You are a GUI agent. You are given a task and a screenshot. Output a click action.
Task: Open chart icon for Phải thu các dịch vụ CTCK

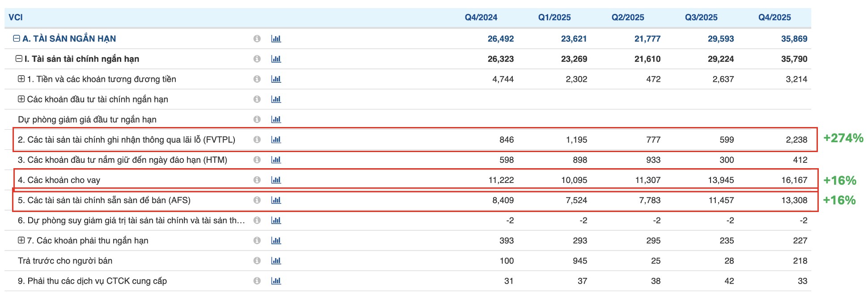tap(276, 281)
